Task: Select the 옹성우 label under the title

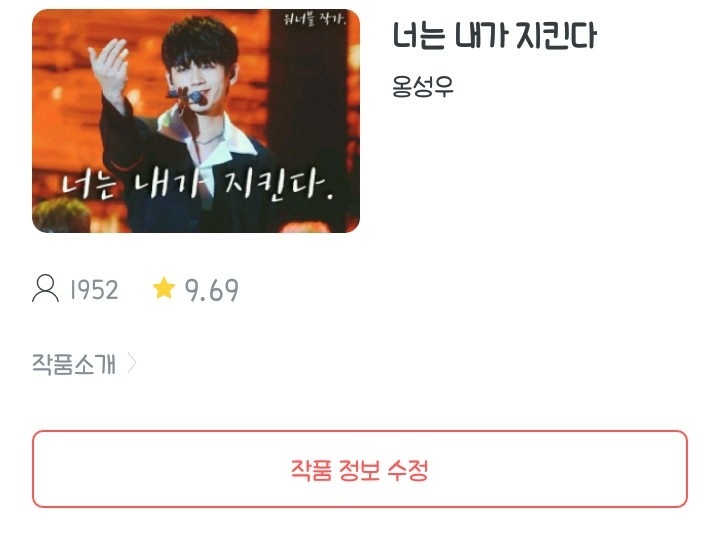Action: click(x=422, y=86)
